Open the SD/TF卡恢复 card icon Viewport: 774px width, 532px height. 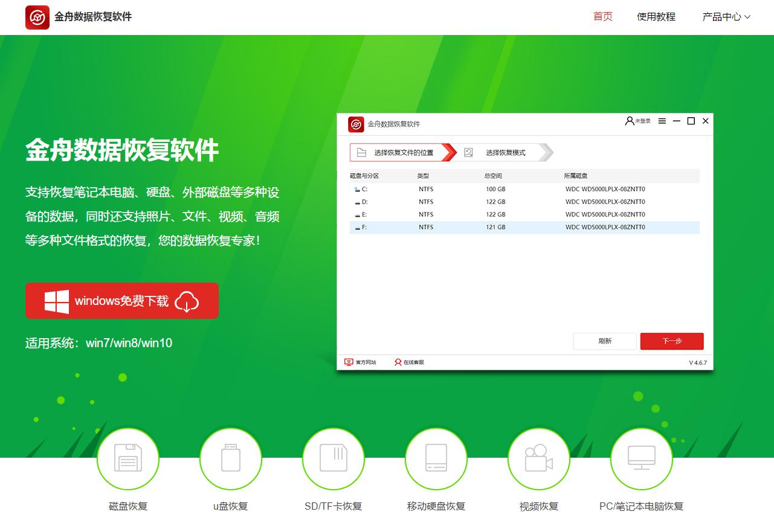(x=334, y=458)
